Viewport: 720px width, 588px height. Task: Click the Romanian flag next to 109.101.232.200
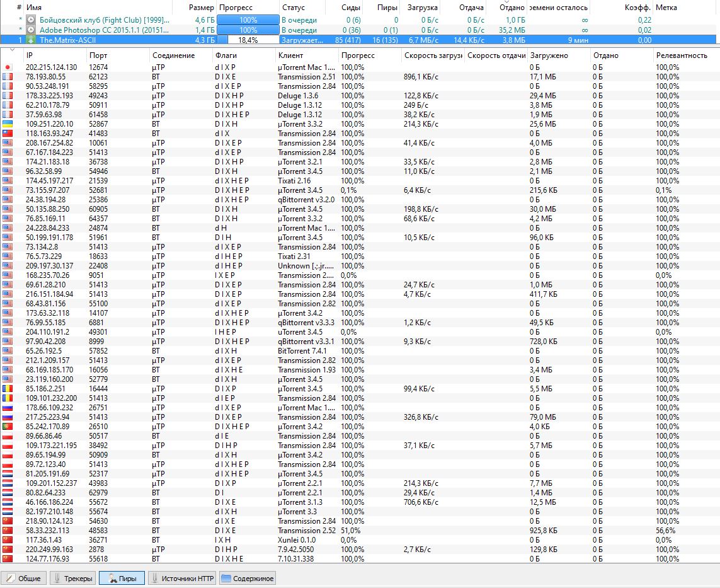(8, 398)
